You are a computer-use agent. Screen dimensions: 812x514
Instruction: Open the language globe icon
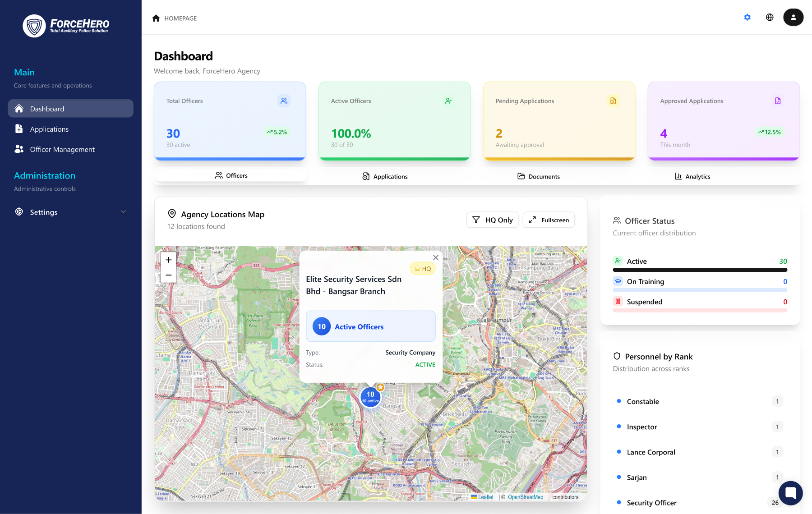click(770, 18)
